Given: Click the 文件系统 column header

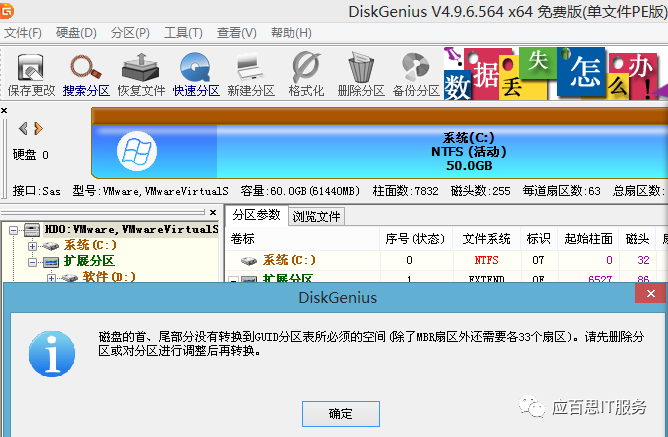Looking at the screenshot, I should [x=487, y=239].
